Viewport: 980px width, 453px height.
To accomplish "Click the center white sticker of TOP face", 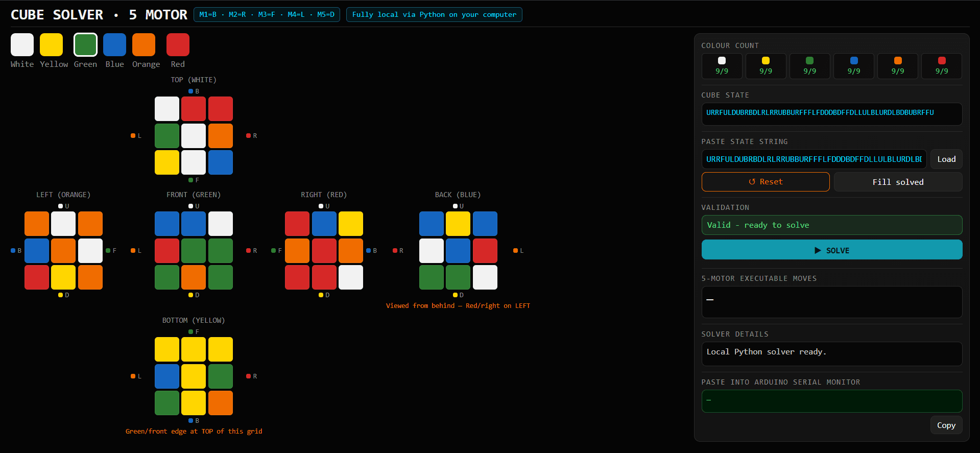I will click(x=194, y=136).
